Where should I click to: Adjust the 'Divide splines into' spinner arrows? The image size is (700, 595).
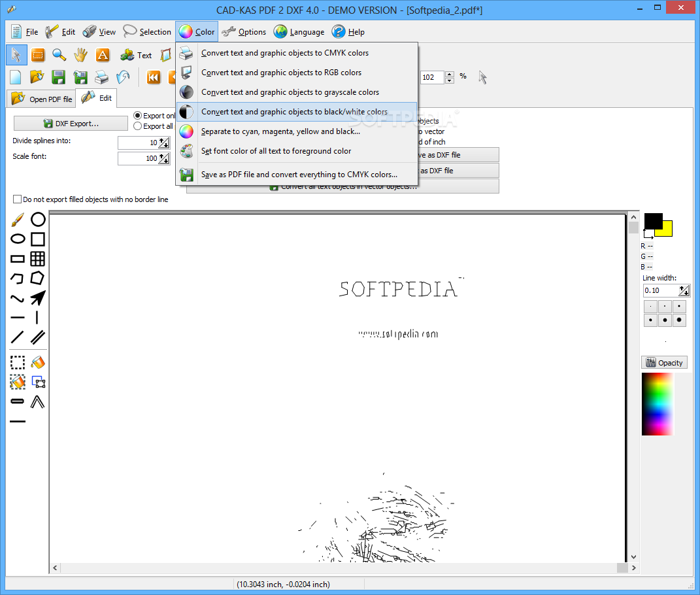coord(164,143)
